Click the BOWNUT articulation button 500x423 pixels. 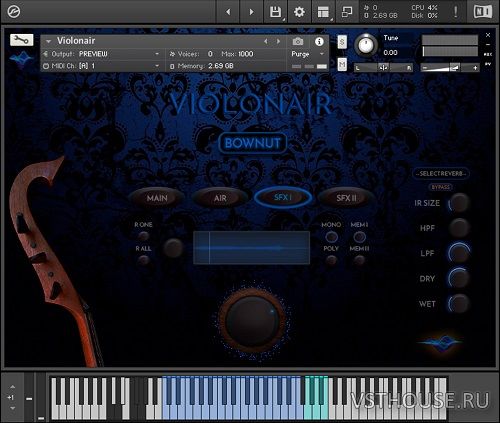coord(253,143)
